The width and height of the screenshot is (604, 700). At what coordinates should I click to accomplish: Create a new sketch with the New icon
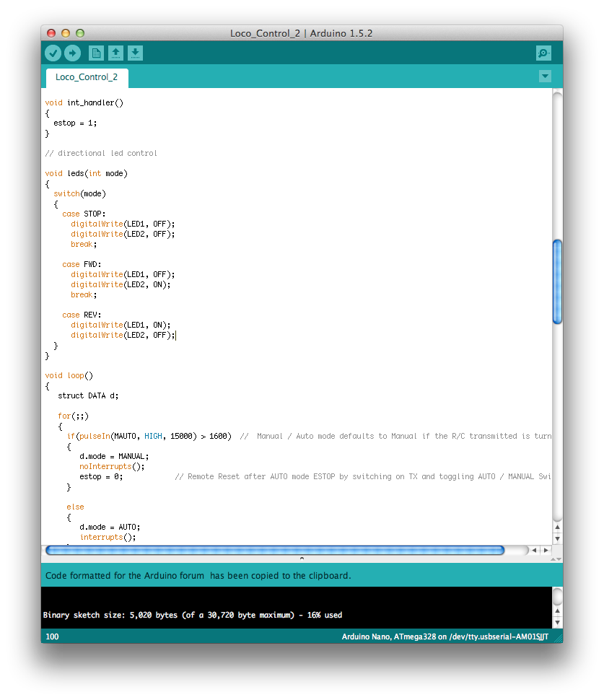[x=96, y=53]
